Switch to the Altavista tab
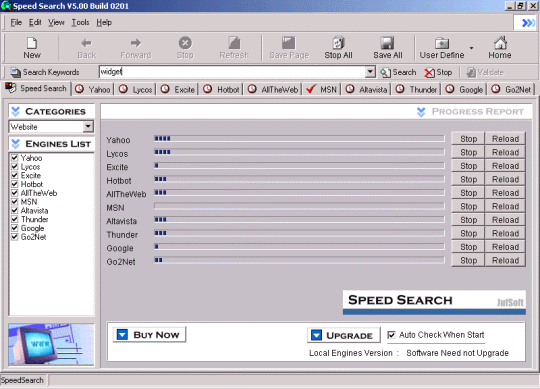This screenshot has height=389, width=540. (367, 90)
